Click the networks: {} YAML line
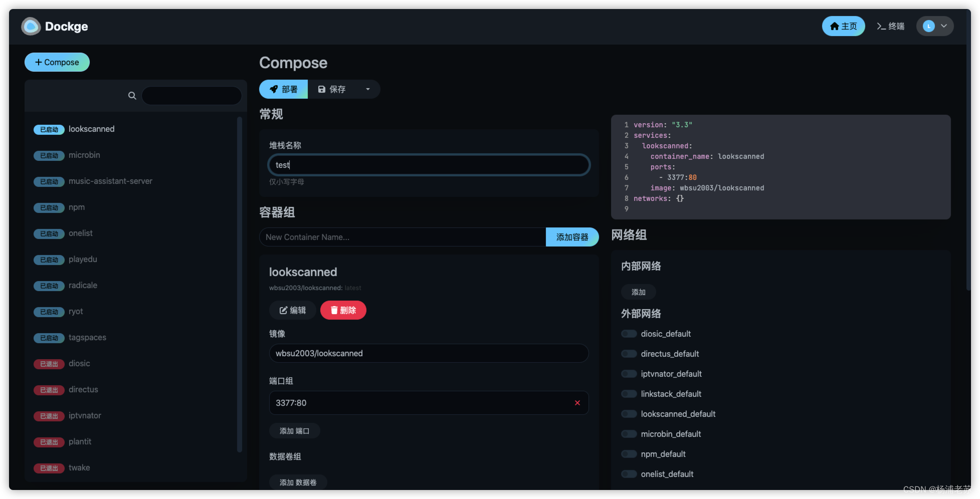The image size is (980, 499). tap(659, 198)
